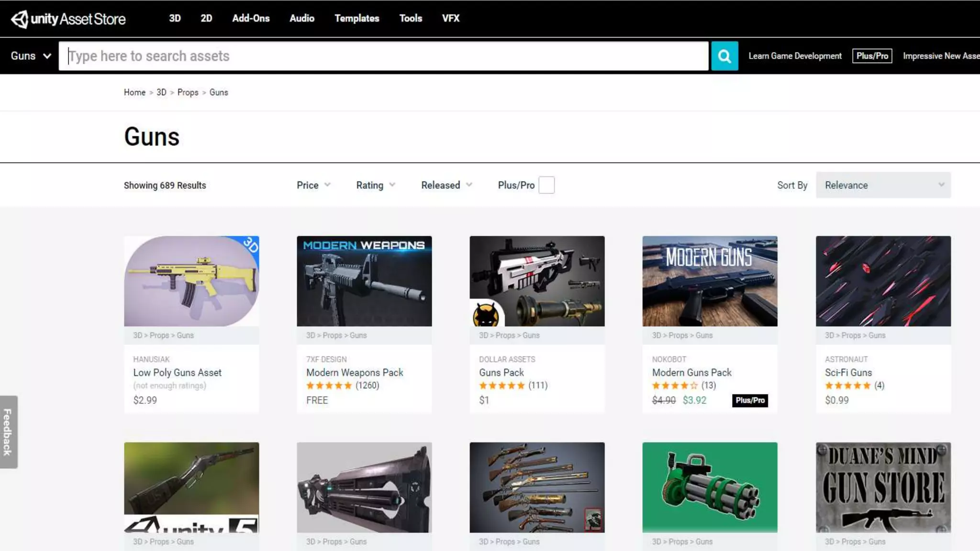This screenshot has width=980, height=551.
Task: Click the Plus/Pro badge on Modern Guns Pack
Action: click(749, 400)
